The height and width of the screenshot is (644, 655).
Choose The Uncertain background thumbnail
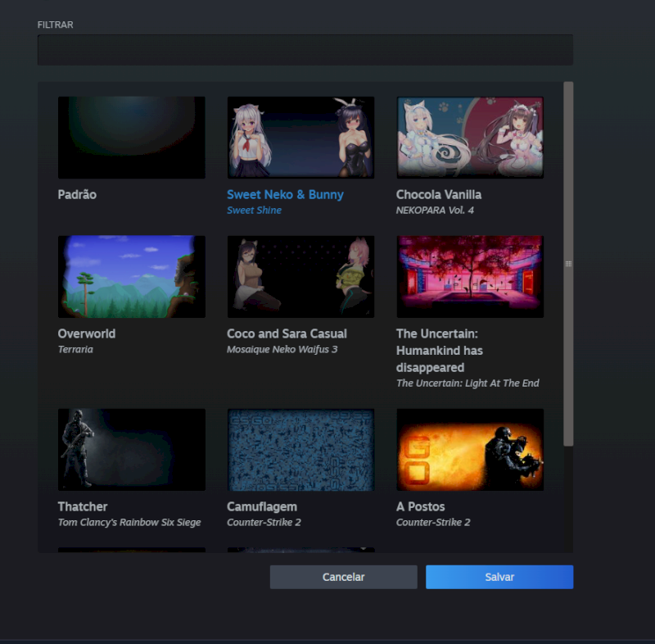(x=470, y=277)
